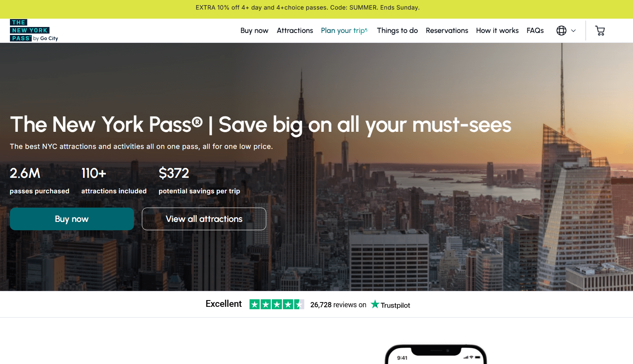Click View all attractions button
The width and height of the screenshot is (633, 364).
pos(204,219)
